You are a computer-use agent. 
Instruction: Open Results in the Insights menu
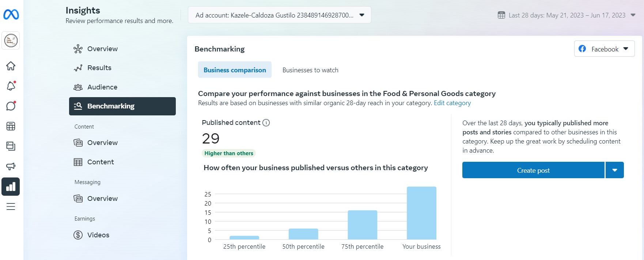(99, 68)
